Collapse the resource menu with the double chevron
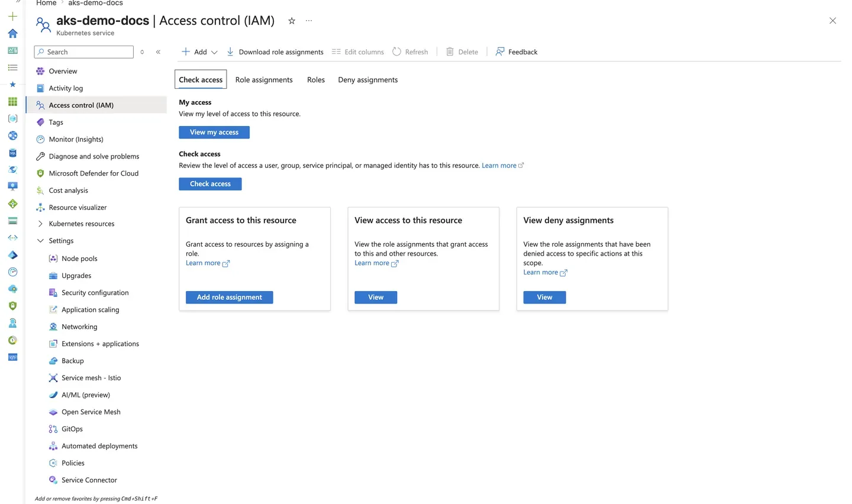Image resolution: width=852 pixels, height=504 pixels. point(158,52)
